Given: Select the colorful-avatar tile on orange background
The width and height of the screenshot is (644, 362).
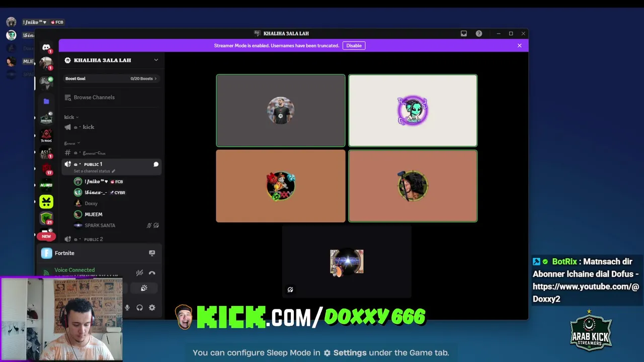Looking at the screenshot, I should click(281, 186).
